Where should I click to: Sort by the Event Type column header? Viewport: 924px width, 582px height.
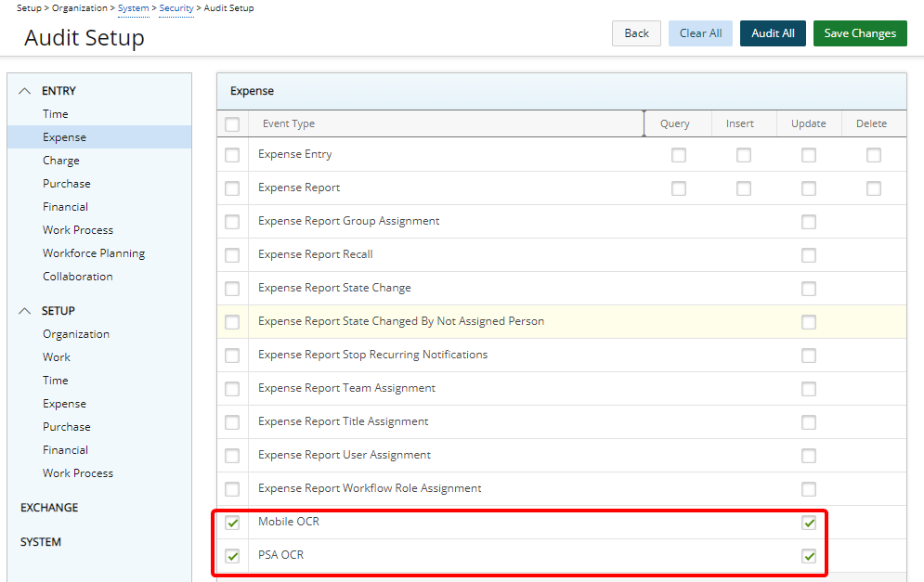[289, 123]
